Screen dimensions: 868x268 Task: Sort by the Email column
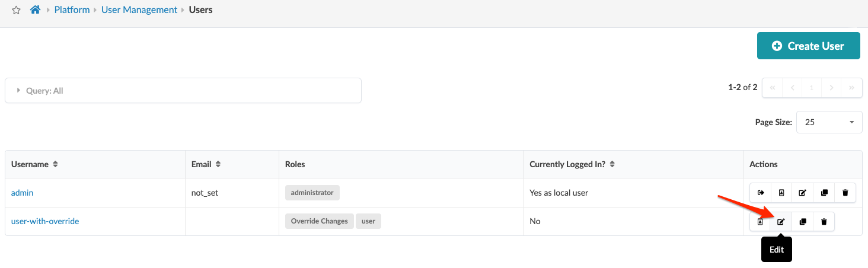click(218, 164)
